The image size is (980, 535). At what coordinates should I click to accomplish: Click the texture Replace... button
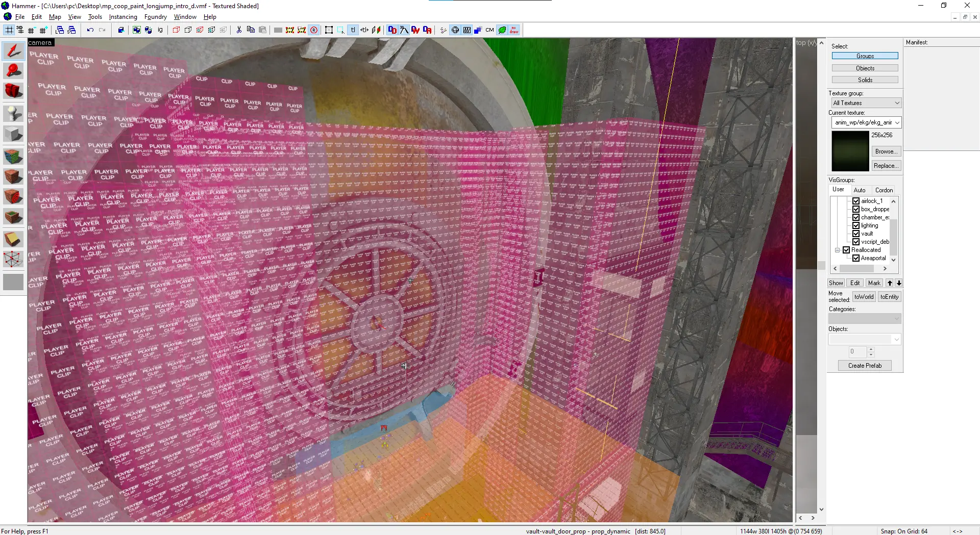click(886, 166)
